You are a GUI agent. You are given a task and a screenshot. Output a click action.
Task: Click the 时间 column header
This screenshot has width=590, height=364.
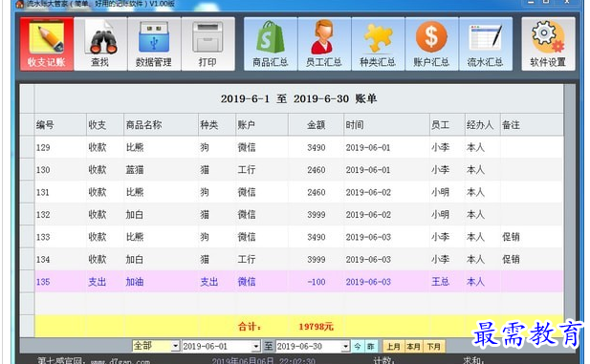click(x=387, y=125)
